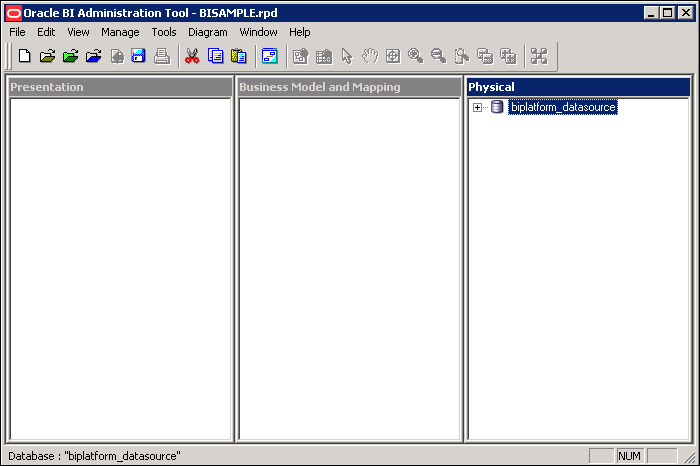Open the Diagram menu
The height and width of the screenshot is (466, 700).
click(208, 32)
